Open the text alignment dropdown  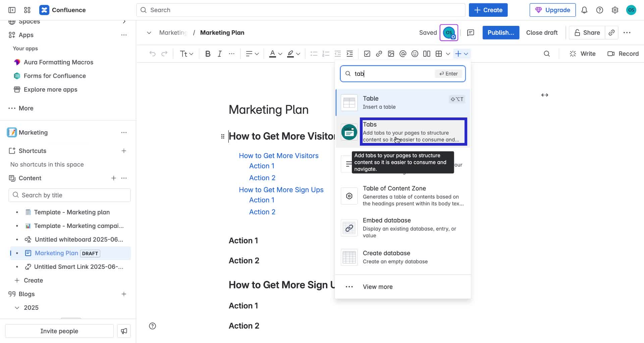(x=252, y=54)
